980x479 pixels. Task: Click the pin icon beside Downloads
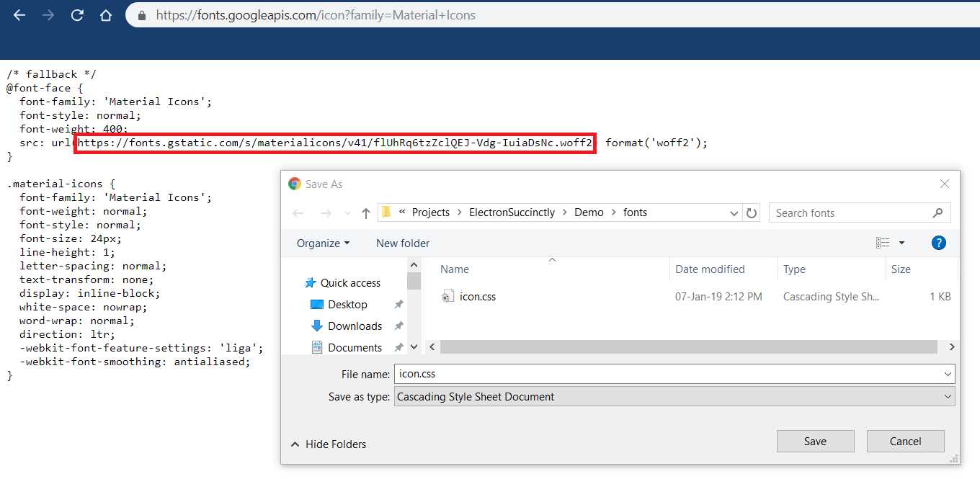398,326
